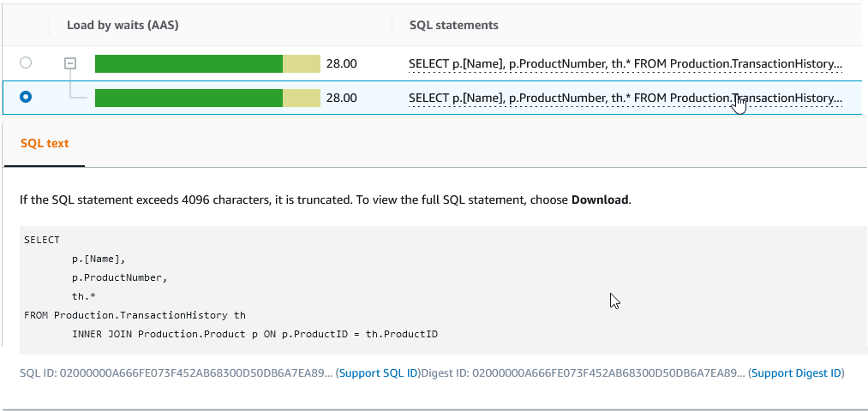
Task: Open the first row's SELECT statement text
Action: [625, 63]
